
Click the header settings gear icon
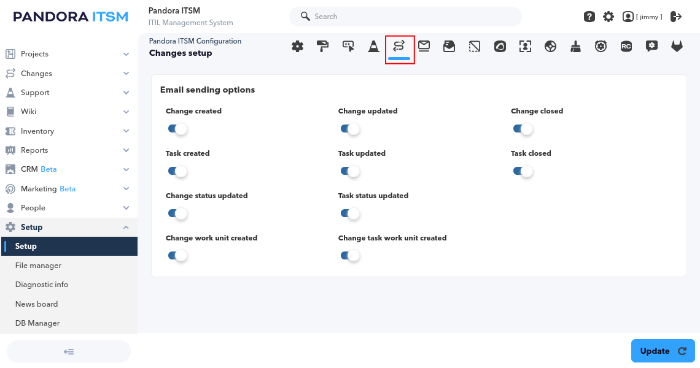point(608,17)
